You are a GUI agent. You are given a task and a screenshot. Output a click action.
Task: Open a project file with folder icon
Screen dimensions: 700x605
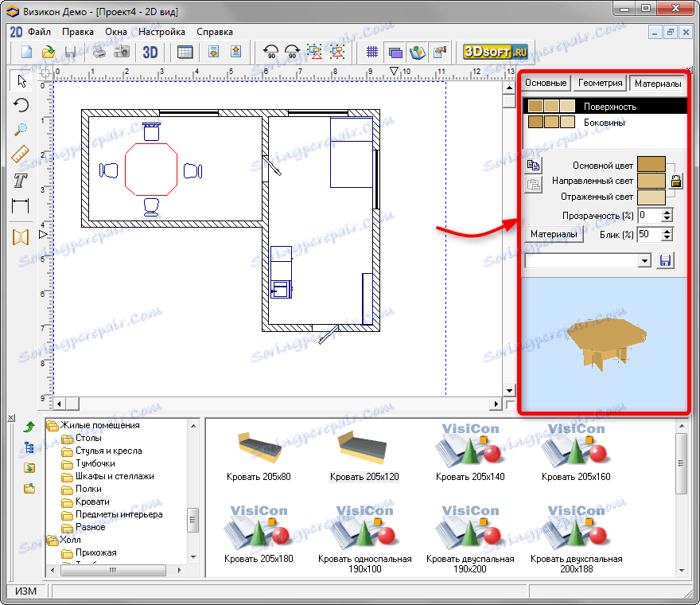coord(49,53)
